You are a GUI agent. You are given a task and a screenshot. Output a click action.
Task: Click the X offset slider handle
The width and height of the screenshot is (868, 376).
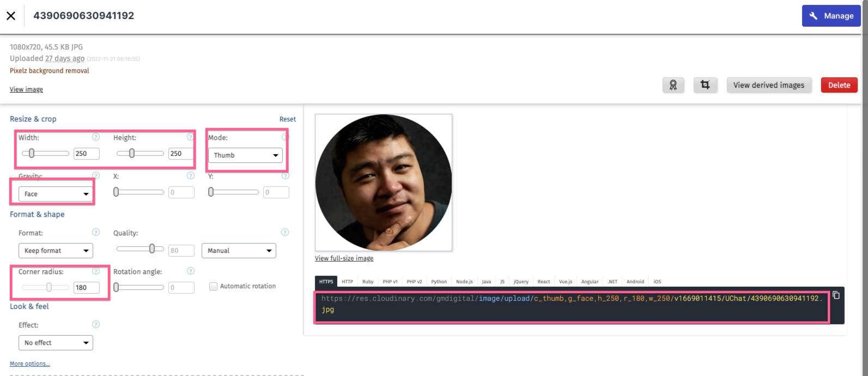(x=116, y=192)
